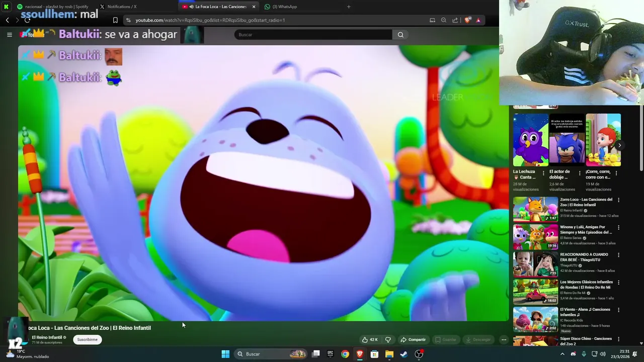
Task: Go back with the browser back arrow
Action: click(x=8, y=20)
